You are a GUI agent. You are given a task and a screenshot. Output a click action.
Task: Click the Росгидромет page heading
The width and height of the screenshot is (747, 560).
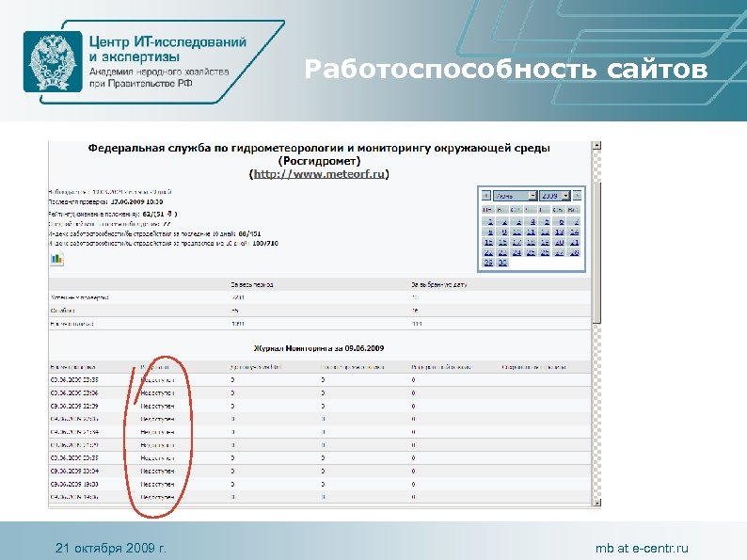[x=319, y=154]
